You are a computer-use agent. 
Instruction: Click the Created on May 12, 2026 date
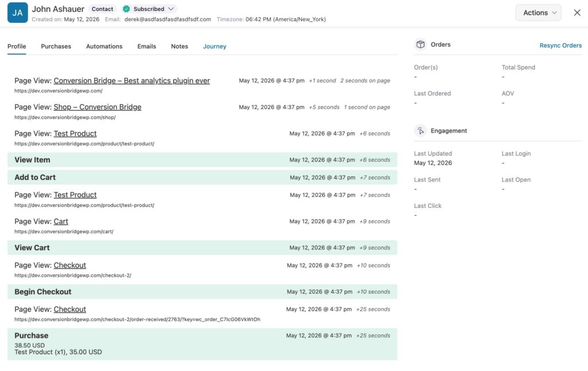point(82,19)
